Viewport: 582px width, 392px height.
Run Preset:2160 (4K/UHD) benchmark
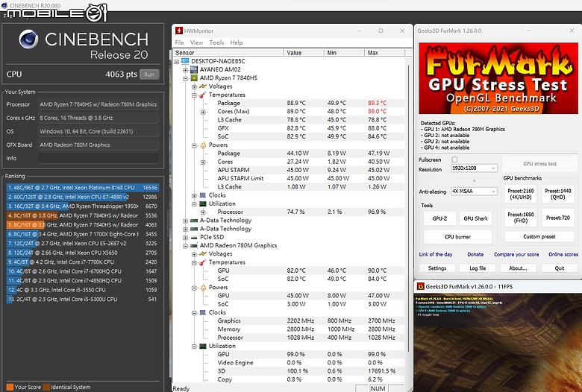[521, 194]
